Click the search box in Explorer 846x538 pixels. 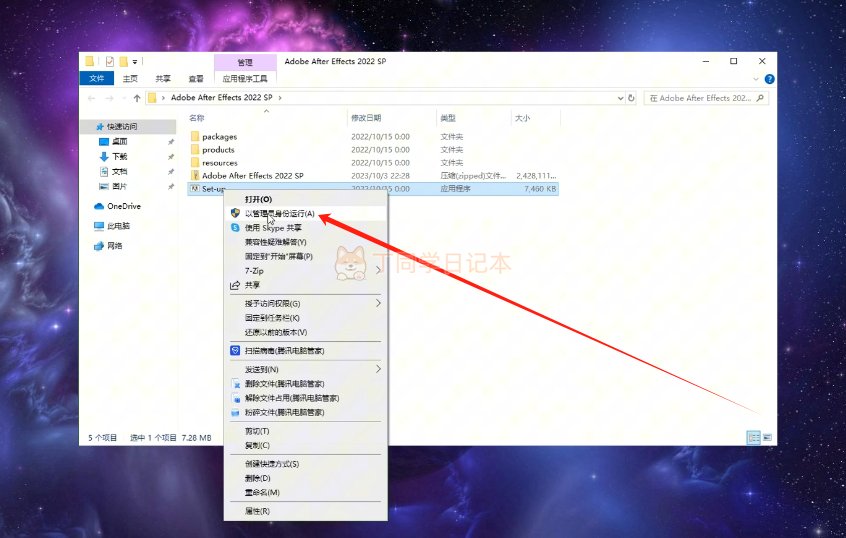(x=706, y=98)
